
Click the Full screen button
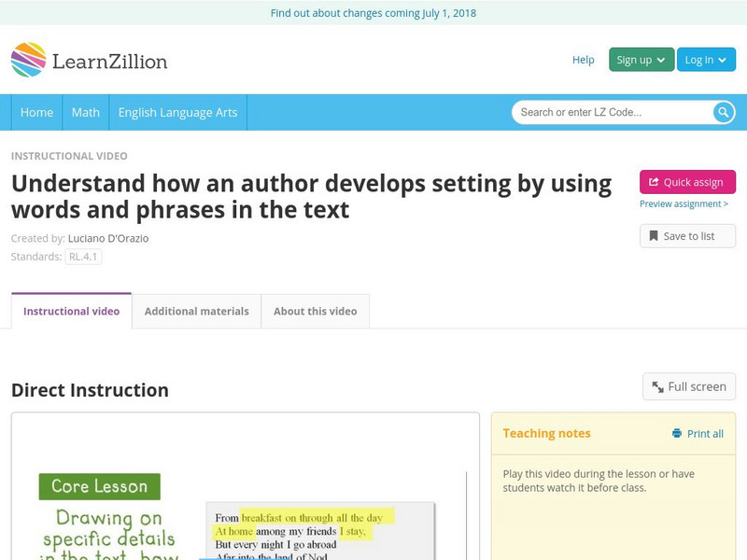pos(689,386)
